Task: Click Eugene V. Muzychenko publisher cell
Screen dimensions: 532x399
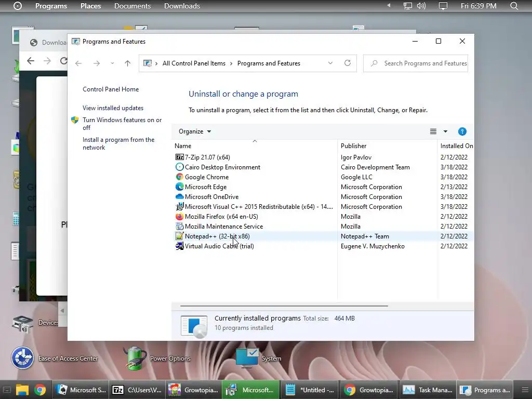Action: click(373, 246)
